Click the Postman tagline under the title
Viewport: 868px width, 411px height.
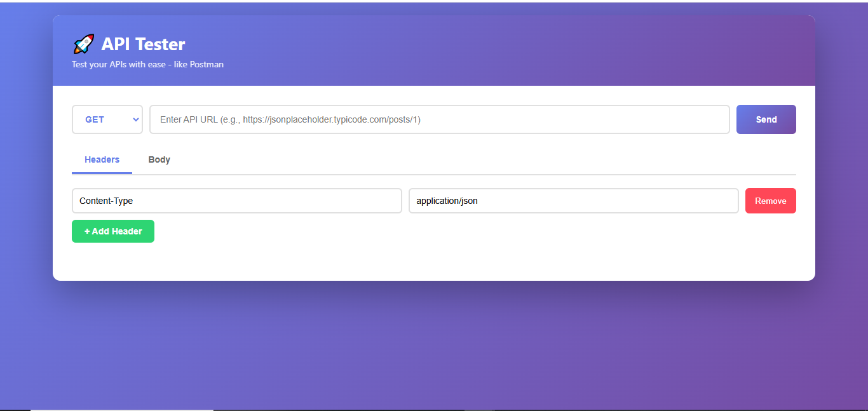147,64
